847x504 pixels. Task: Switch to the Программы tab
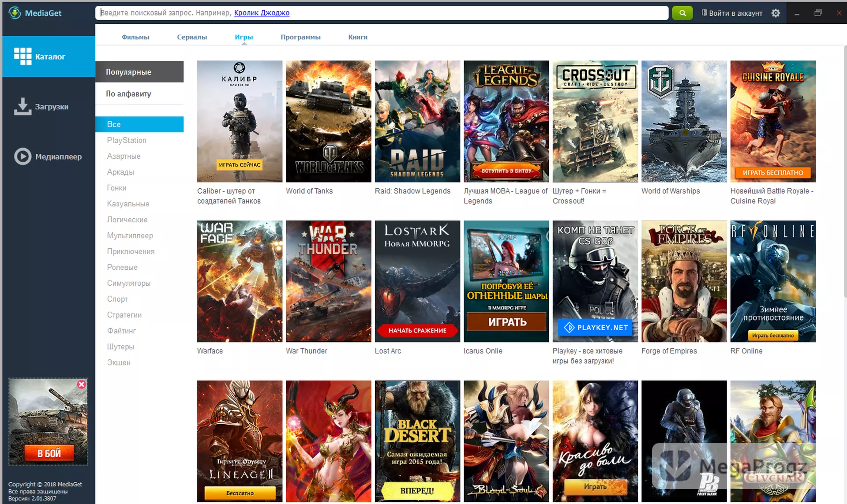click(300, 37)
